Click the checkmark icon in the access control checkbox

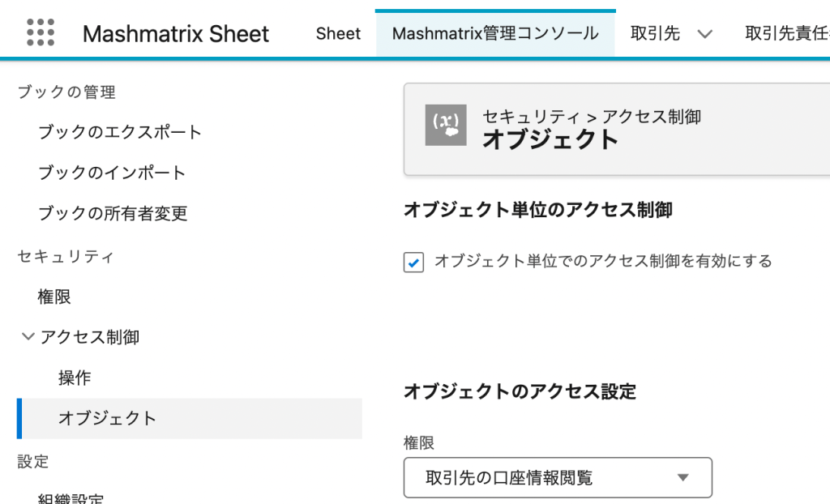click(413, 262)
